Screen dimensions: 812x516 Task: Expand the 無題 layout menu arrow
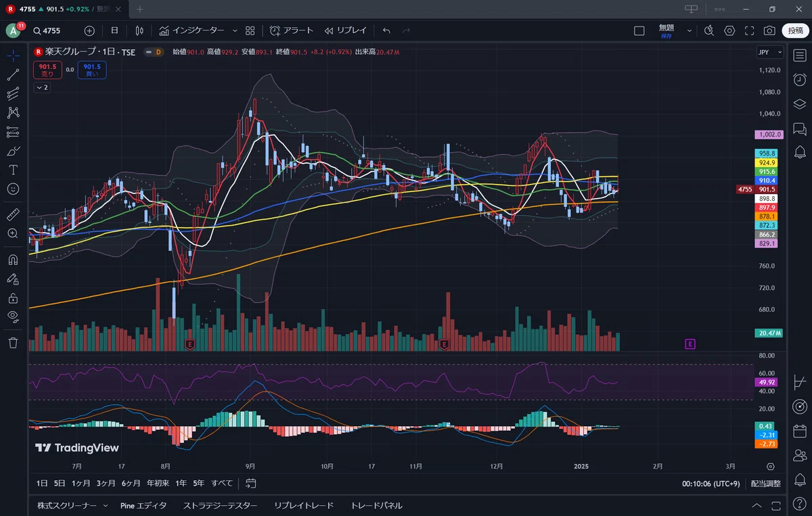[x=690, y=30]
